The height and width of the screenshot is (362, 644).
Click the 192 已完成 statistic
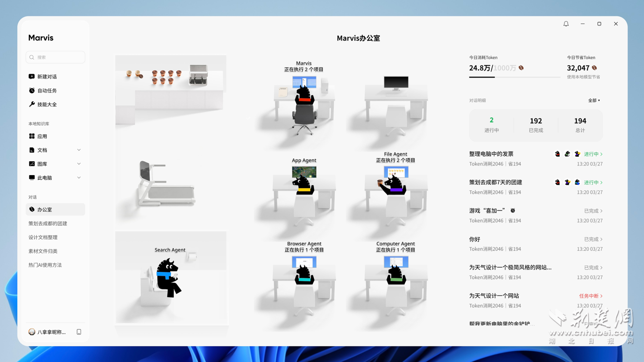(x=536, y=125)
